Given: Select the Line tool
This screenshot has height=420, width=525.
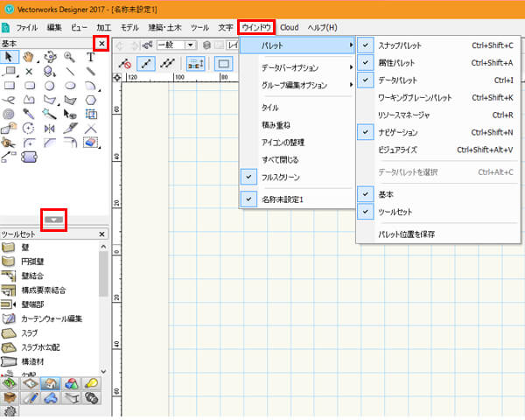Looking at the screenshot, I should (x=70, y=72).
